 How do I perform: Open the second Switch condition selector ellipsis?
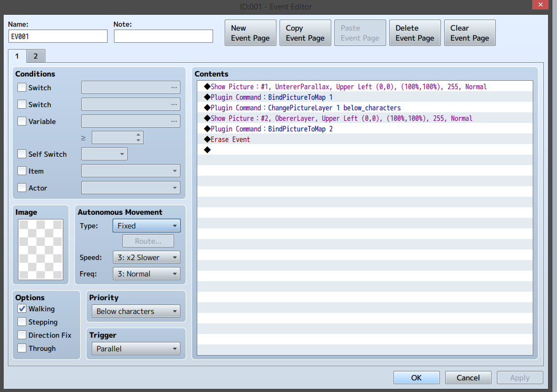(x=174, y=104)
